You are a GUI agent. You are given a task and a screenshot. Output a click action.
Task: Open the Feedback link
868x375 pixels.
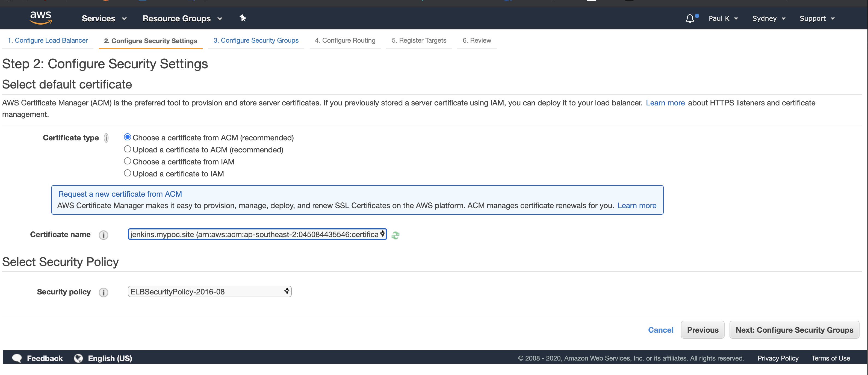pos(45,358)
